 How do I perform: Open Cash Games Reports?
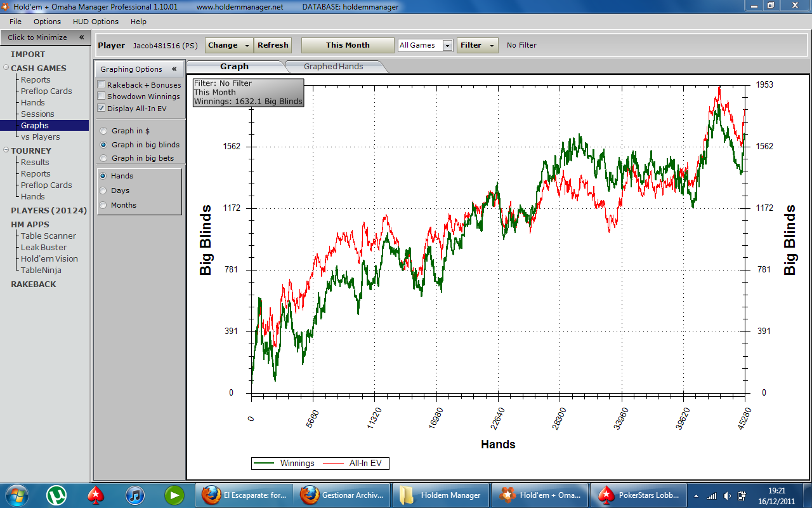pos(36,79)
